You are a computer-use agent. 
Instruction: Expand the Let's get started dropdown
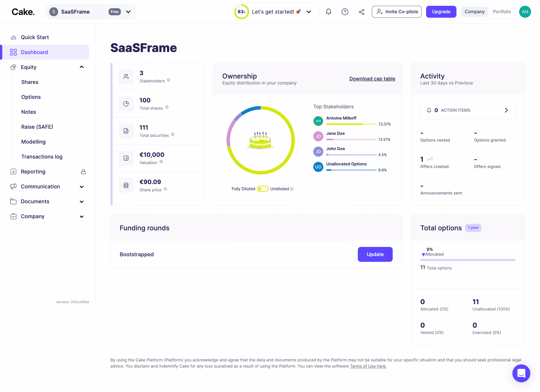point(309,12)
